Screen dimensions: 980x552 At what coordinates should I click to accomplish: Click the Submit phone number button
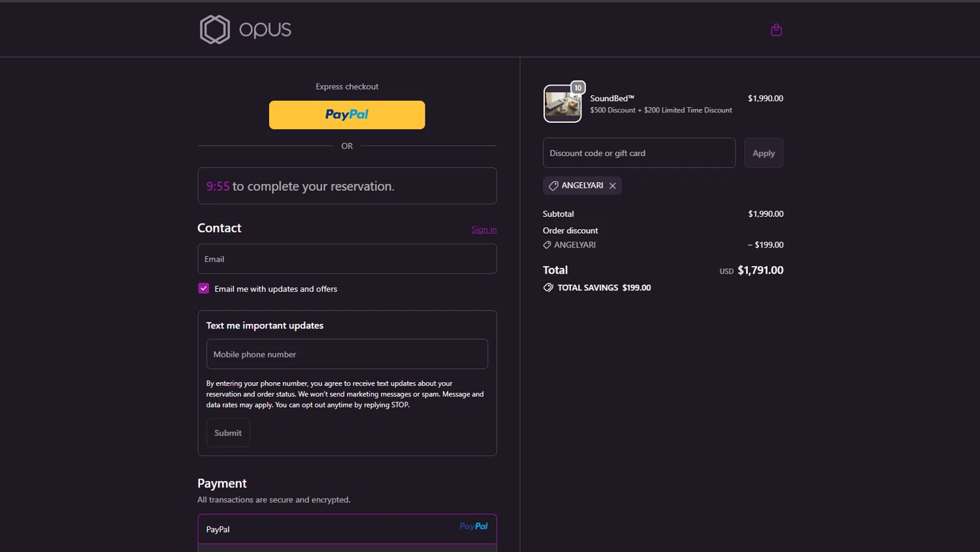(228, 433)
